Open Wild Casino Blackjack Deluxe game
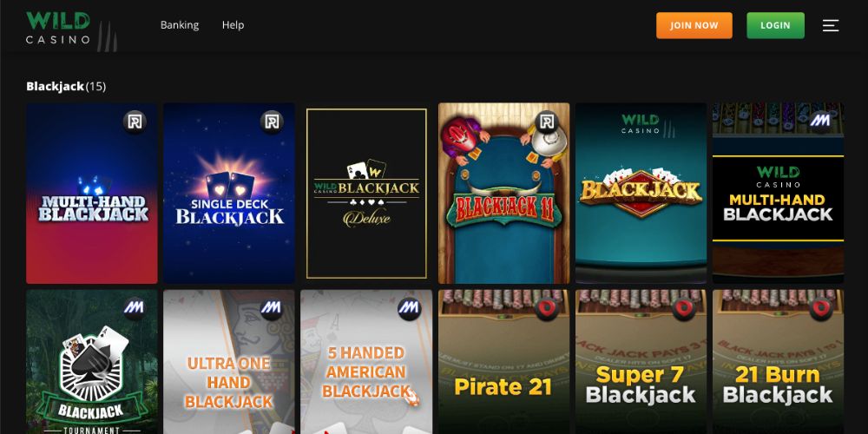Screen dimensions: 868x434 (x=366, y=194)
